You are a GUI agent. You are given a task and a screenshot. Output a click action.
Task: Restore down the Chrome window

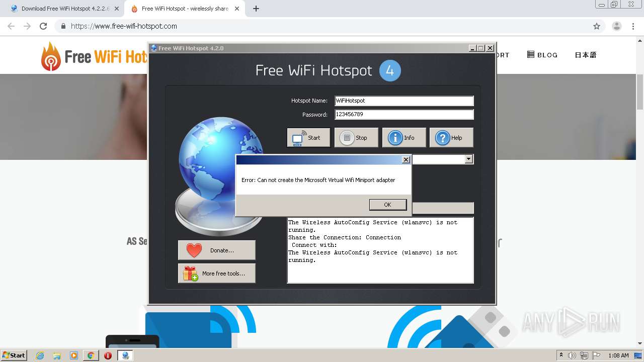614,4
